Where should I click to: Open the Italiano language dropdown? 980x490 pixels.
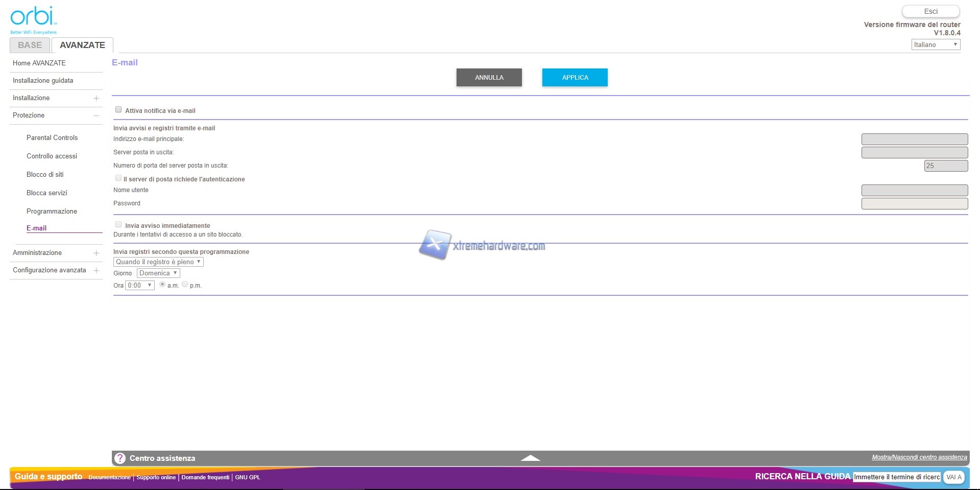click(x=935, y=45)
